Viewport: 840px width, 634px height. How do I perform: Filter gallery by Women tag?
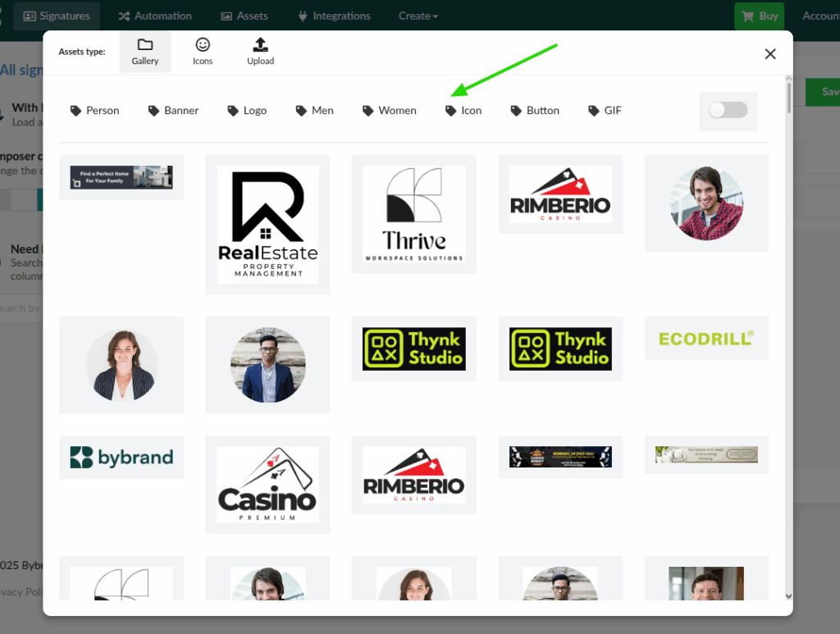click(390, 111)
